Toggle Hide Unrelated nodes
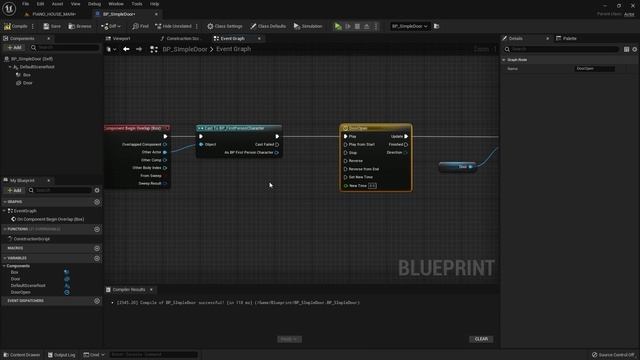 pyautogui.click(x=173, y=26)
